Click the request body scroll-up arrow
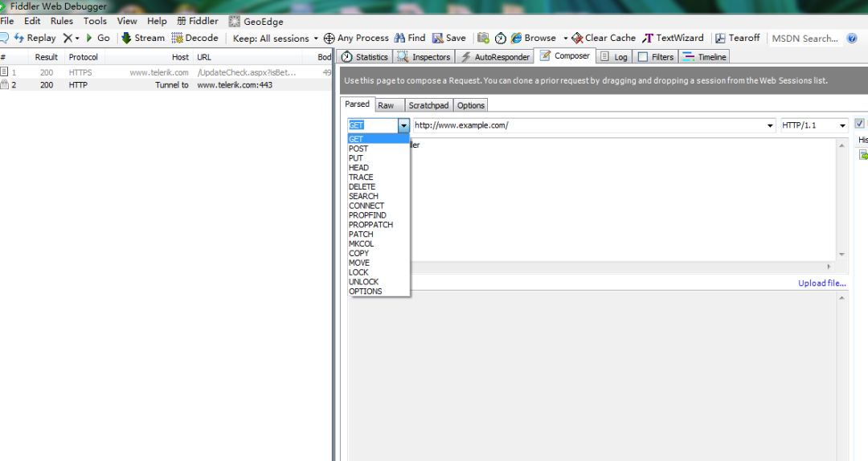This screenshot has width=868, height=461. [x=842, y=298]
